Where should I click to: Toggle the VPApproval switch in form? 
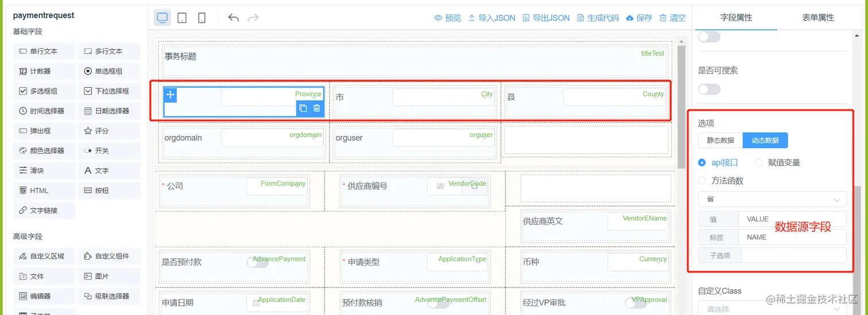(635, 302)
